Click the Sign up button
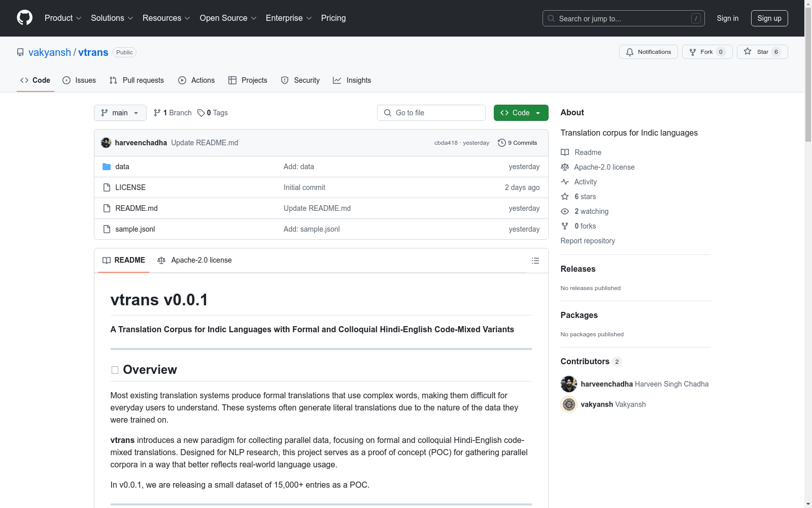The width and height of the screenshot is (812, 508). click(x=769, y=18)
